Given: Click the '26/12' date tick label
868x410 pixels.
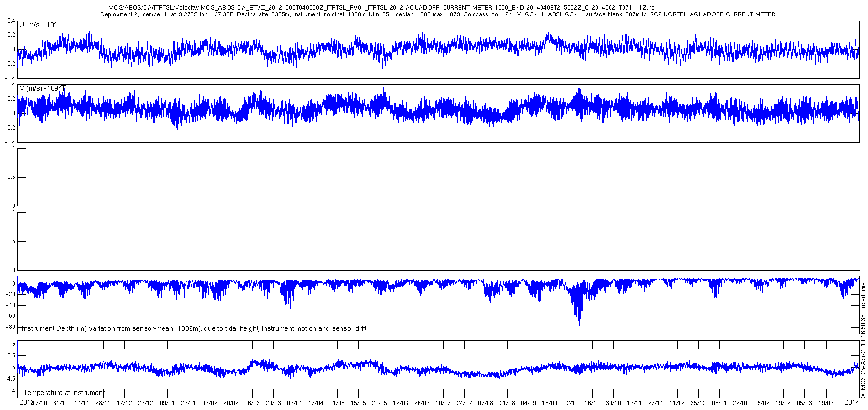Looking at the screenshot, I should click(146, 403).
